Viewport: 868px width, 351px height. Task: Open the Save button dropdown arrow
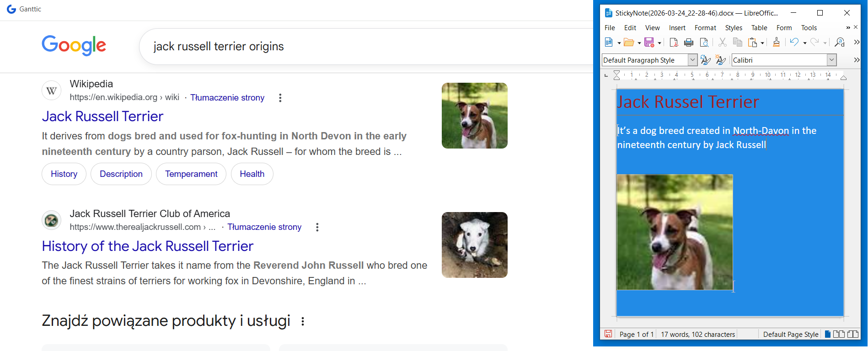[x=659, y=43]
